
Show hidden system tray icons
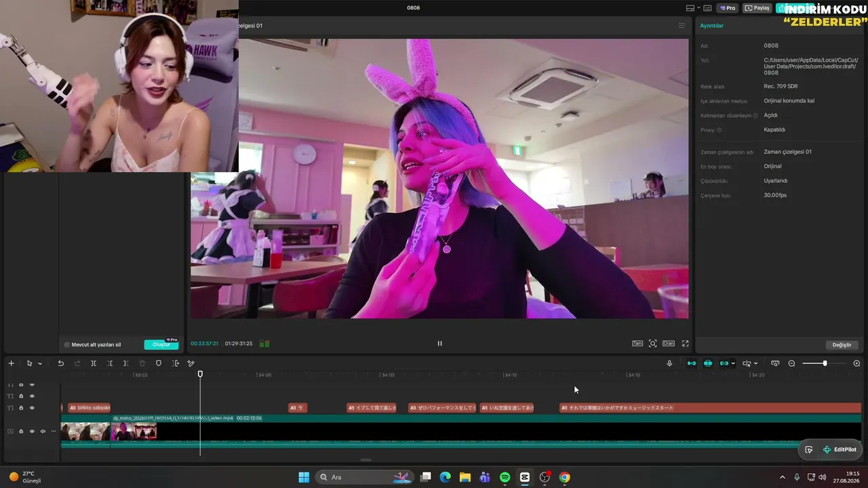(x=782, y=477)
